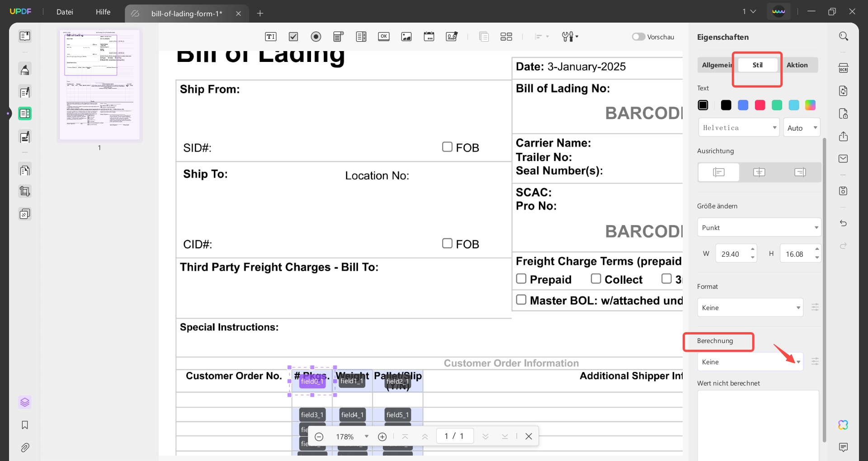The width and height of the screenshot is (868, 461).
Task: Open the Auto font size dropdown
Action: click(802, 127)
